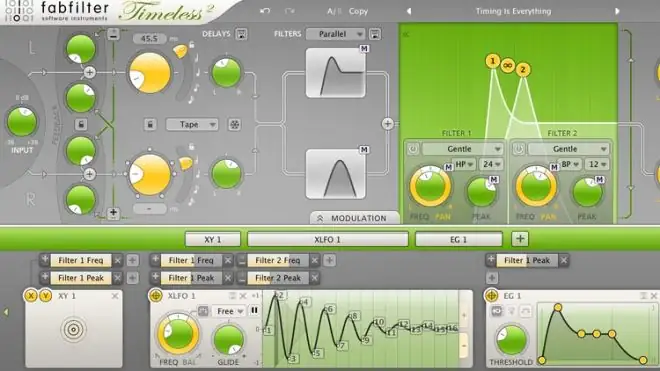Close the XY 1 modulation panel
Image resolution: width=660 pixels, height=371 pixels.
click(115, 296)
